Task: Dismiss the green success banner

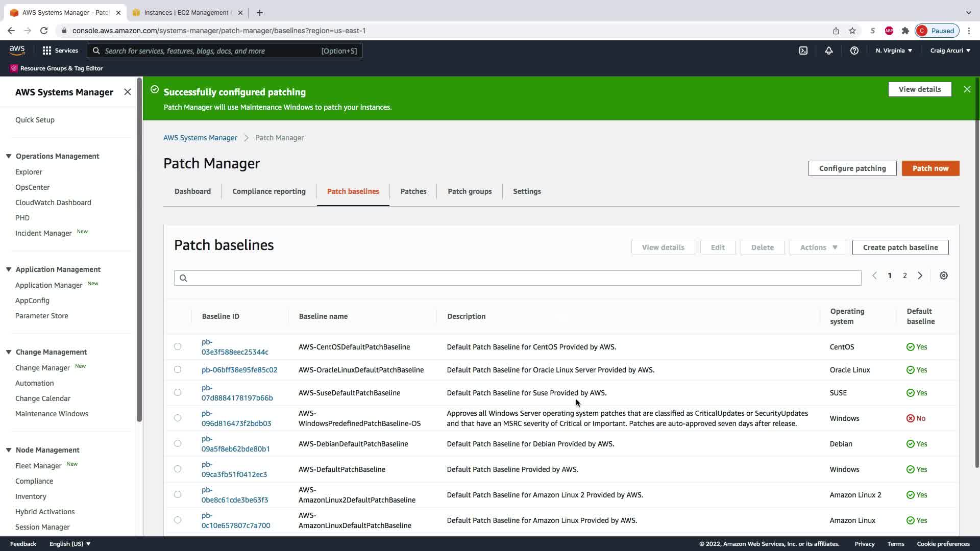Action: (967, 89)
